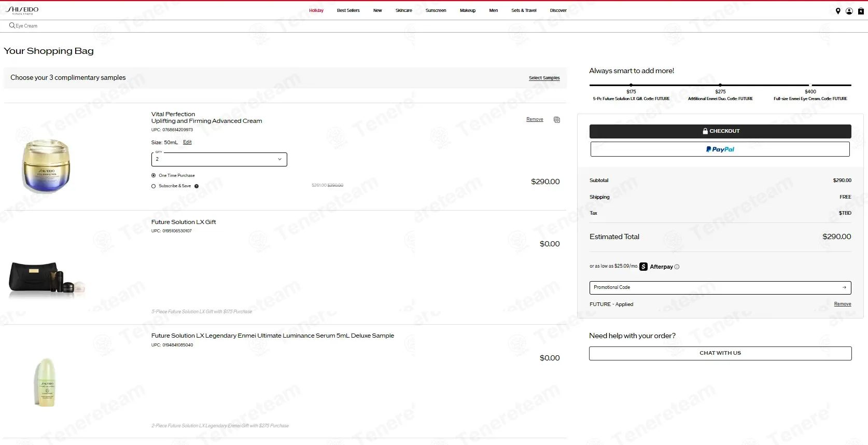
Task: Edit the 50mL size
Action: click(187, 142)
